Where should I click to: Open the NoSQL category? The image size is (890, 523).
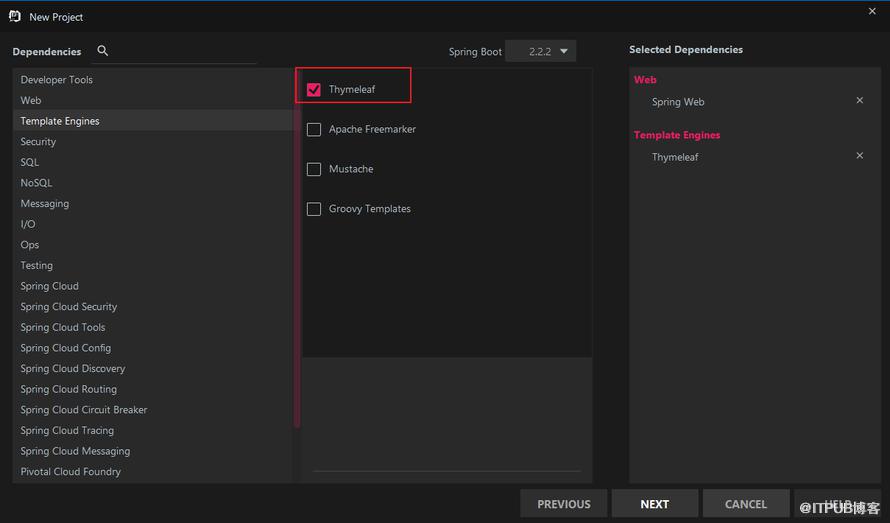153,183
